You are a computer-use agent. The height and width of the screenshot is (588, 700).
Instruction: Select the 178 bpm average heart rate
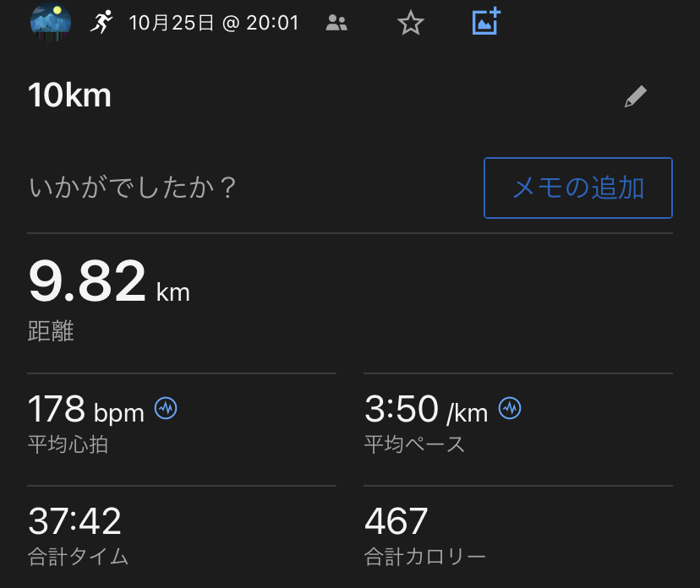pos(86,411)
